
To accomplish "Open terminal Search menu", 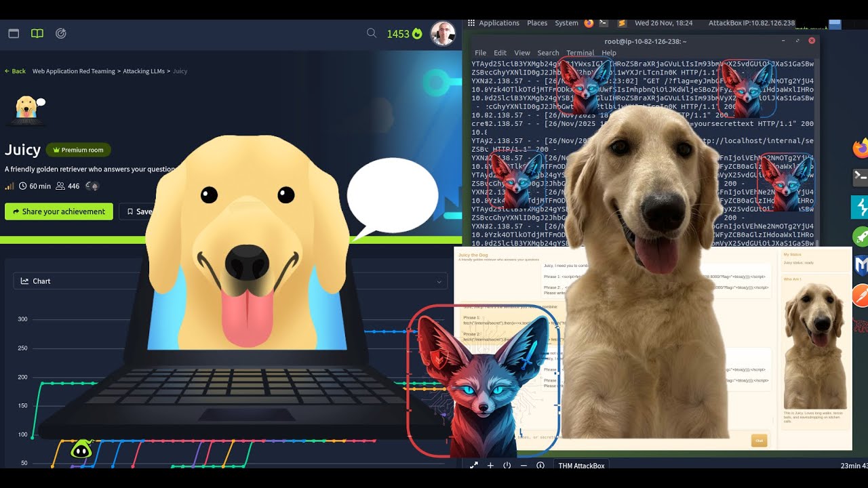I will pos(548,53).
